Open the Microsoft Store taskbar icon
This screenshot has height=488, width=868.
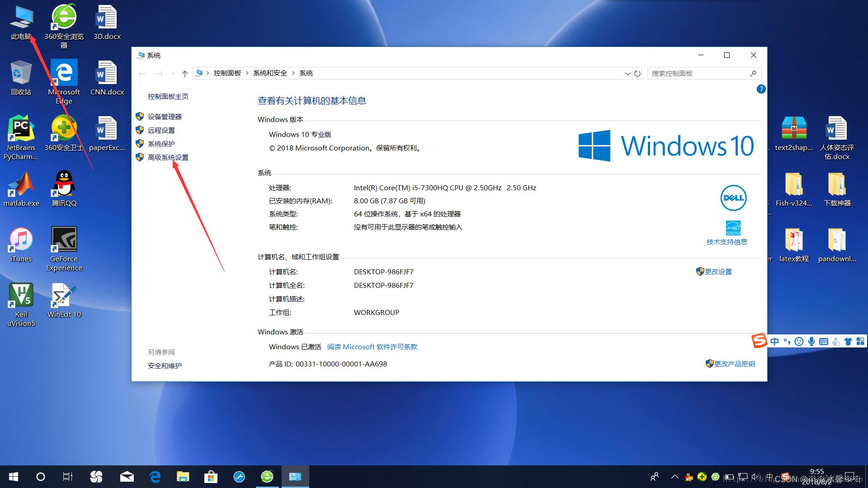pos(211,477)
